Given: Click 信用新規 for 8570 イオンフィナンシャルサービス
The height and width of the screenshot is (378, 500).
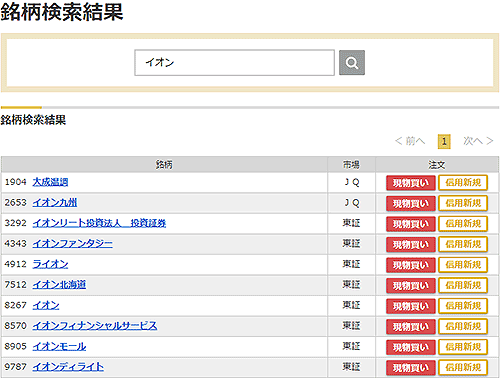Looking at the screenshot, I should 463,326.
